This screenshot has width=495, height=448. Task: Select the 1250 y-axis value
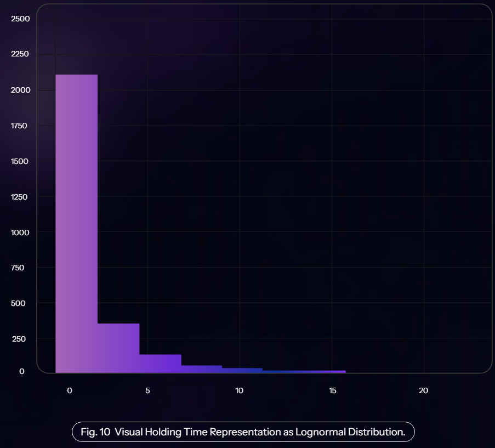(x=20, y=197)
